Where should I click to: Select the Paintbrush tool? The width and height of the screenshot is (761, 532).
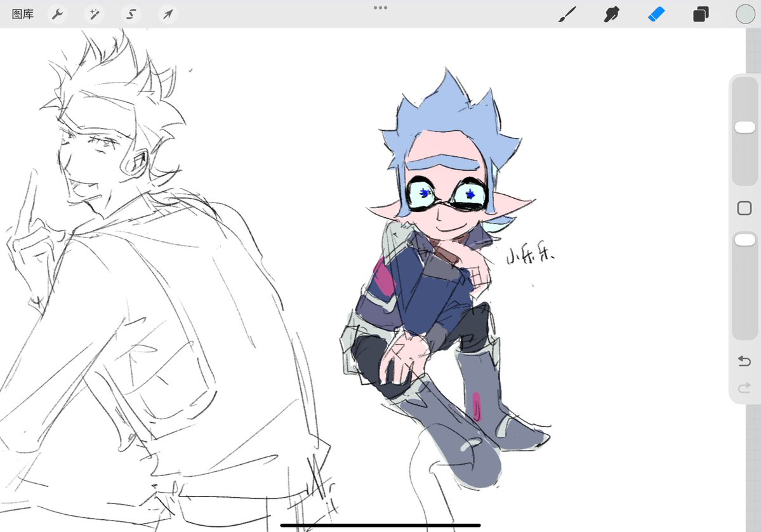tap(567, 14)
